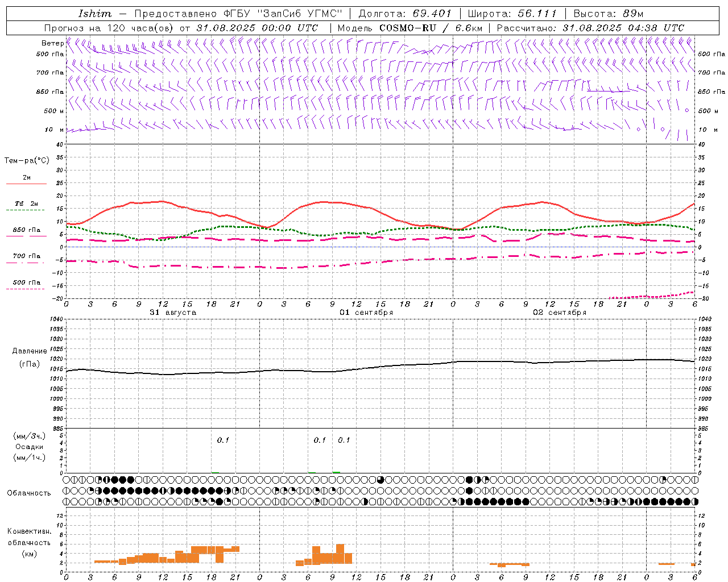Viewport: 728px width, 582px height.
Task: Click the "02 сентября" date label
Action: (x=560, y=313)
